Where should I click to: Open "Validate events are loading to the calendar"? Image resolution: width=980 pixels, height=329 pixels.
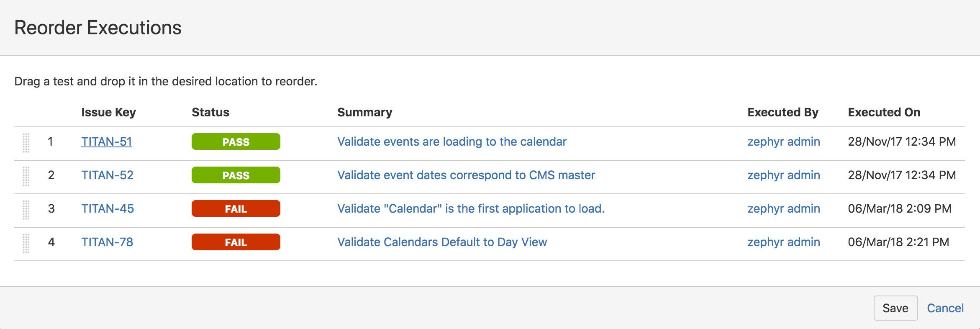tap(452, 142)
